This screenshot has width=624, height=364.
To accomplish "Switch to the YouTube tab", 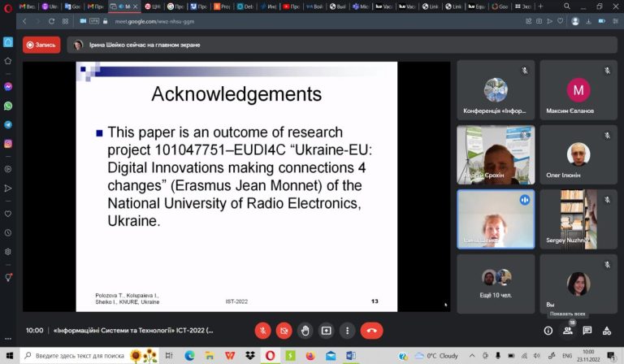I will click(x=291, y=6).
